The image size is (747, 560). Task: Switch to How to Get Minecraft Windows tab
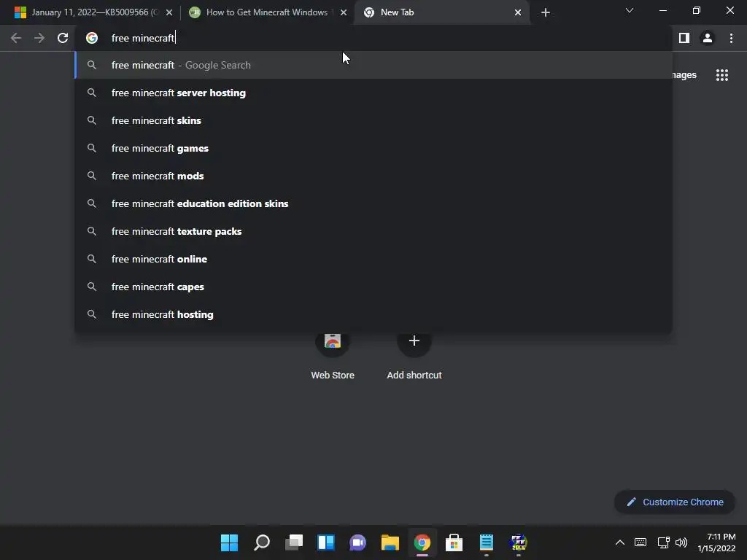pyautogui.click(x=267, y=12)
